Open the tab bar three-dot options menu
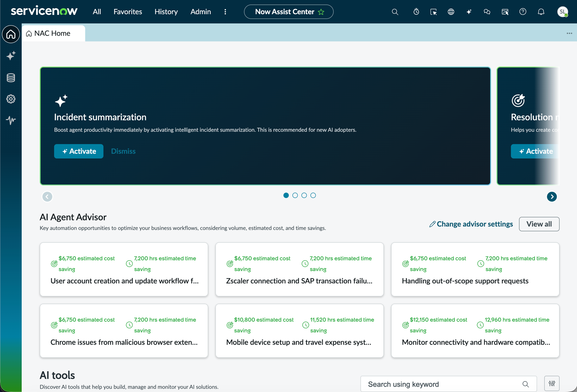 pyautogui.click(x=569, y=33)
